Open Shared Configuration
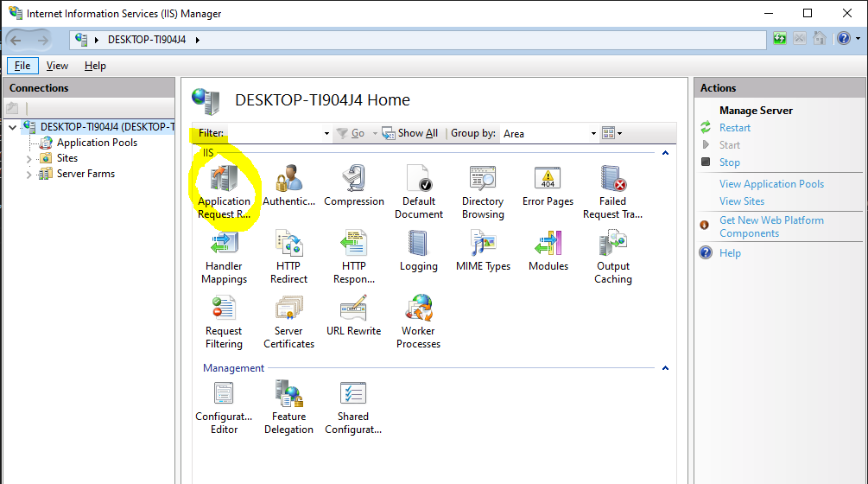 coord(353,408)
